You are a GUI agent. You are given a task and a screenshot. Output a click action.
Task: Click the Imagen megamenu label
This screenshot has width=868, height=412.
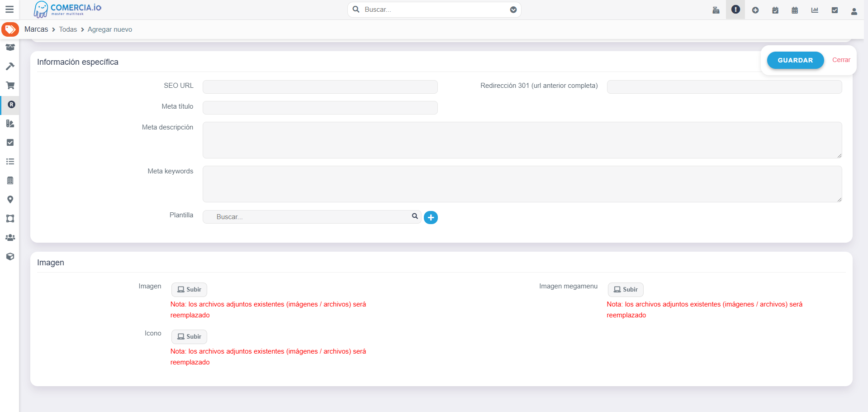click(568, 286)
